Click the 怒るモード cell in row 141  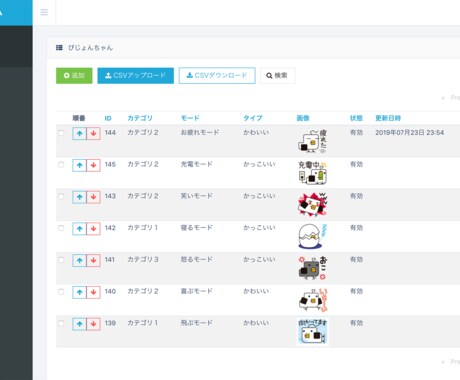click(x=197, y=259)
